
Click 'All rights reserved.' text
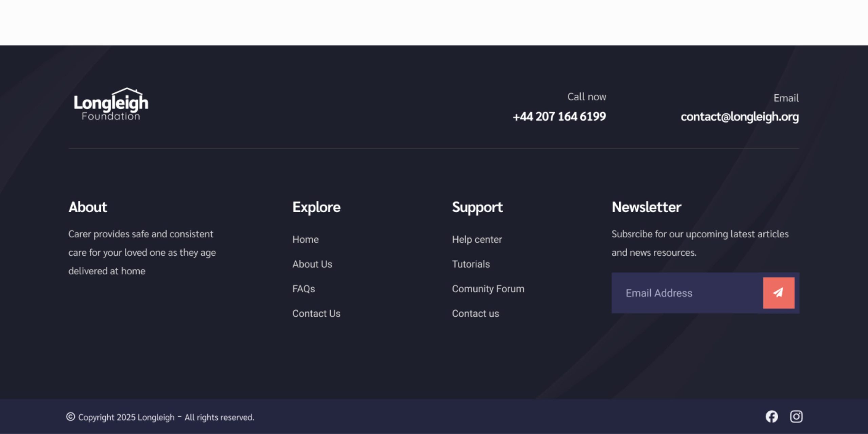[x=219, y=417]
